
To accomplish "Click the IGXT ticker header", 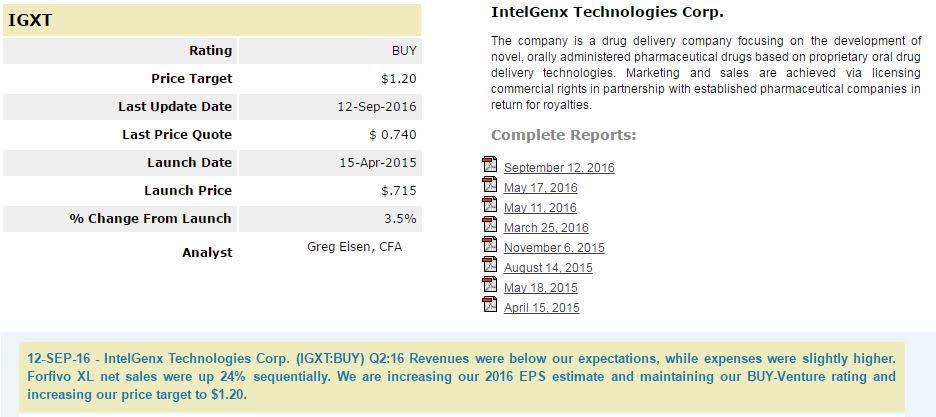I will coord(30,20).
